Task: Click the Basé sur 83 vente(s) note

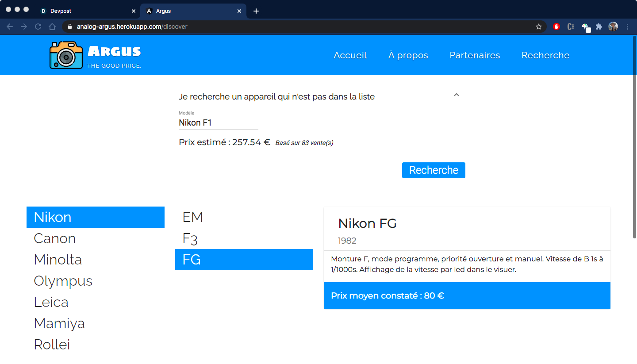Action: coord(304,143)
